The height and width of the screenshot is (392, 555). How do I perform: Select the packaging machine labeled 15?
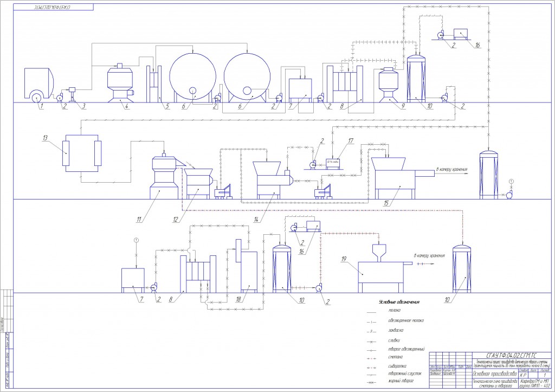[x=403, y=178]
